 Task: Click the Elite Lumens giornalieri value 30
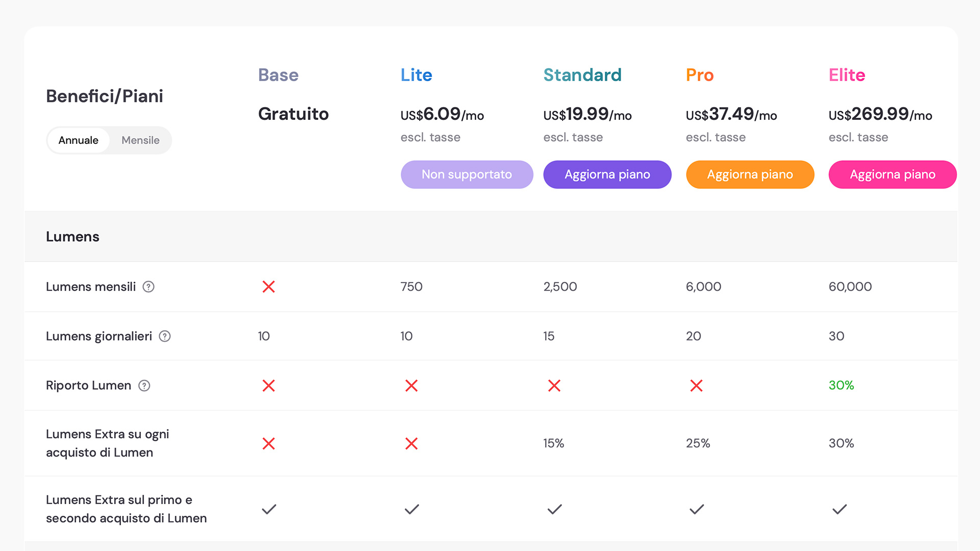837,336
